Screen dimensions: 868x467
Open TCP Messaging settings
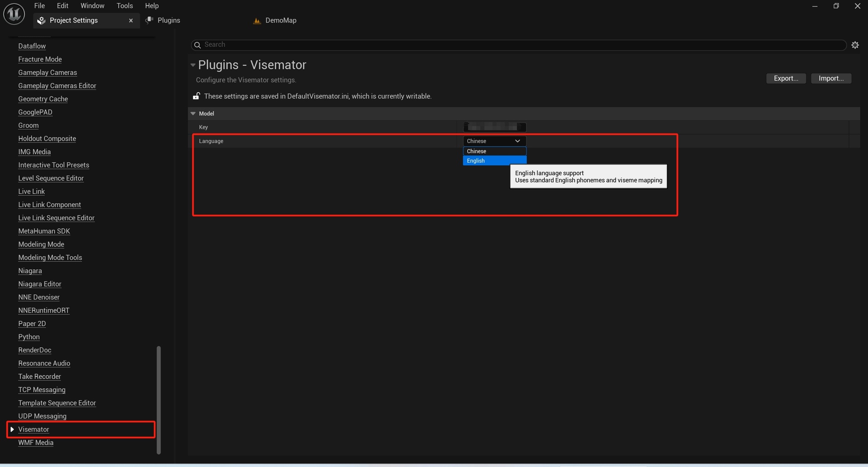point(42,390)
